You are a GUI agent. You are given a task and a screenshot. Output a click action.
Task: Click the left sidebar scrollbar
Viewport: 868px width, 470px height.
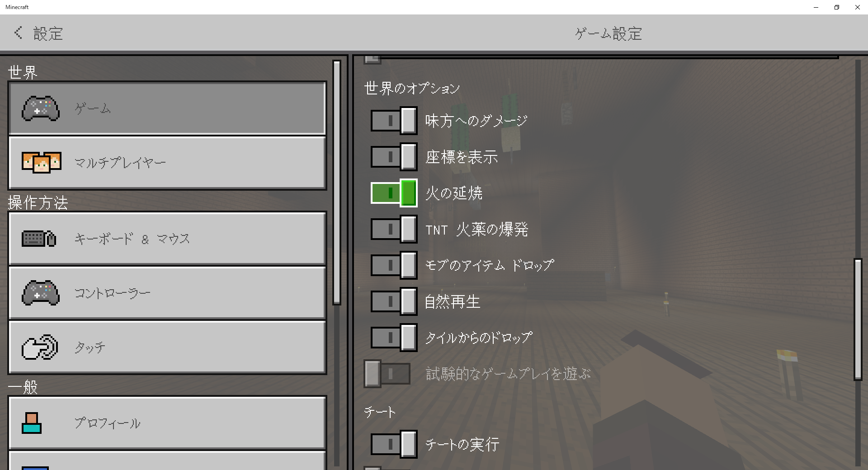(x=337, y=182)
